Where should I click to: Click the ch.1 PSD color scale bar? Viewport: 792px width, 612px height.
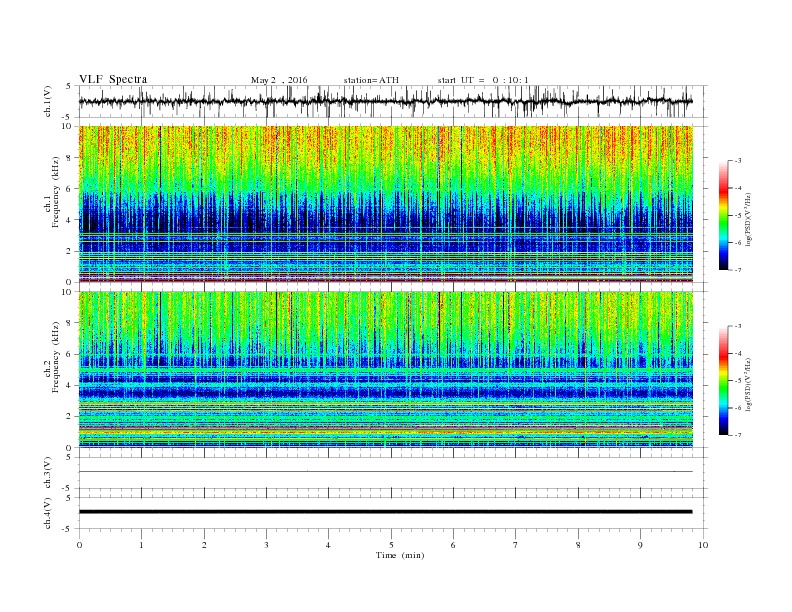coord(723,215)
